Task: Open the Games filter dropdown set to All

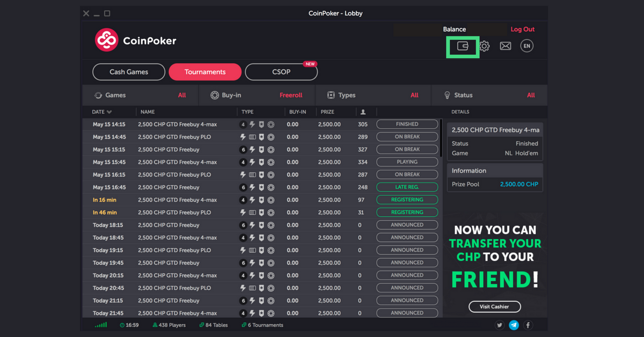Action: pyautogui.click(x=182, y=95)
